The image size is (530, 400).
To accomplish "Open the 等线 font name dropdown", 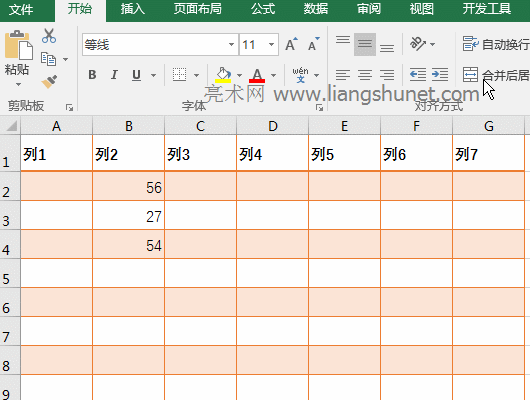I will (231, 44).
